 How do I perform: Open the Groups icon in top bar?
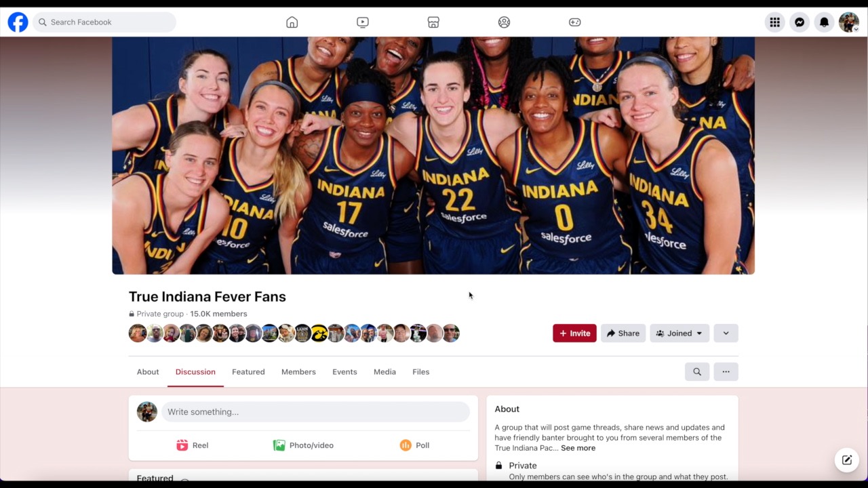pyautogui.click(x=504, y=22)
